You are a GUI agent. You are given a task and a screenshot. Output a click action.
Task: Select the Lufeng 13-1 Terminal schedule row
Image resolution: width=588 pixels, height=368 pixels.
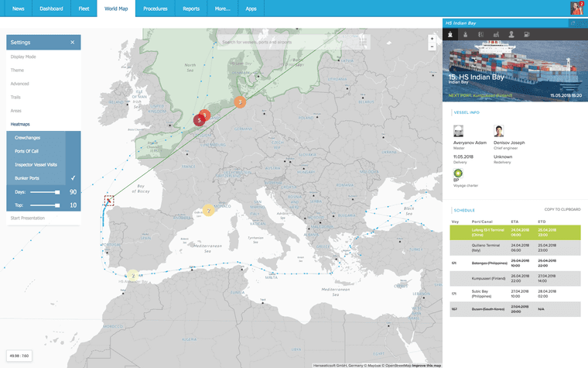(515, 232)
